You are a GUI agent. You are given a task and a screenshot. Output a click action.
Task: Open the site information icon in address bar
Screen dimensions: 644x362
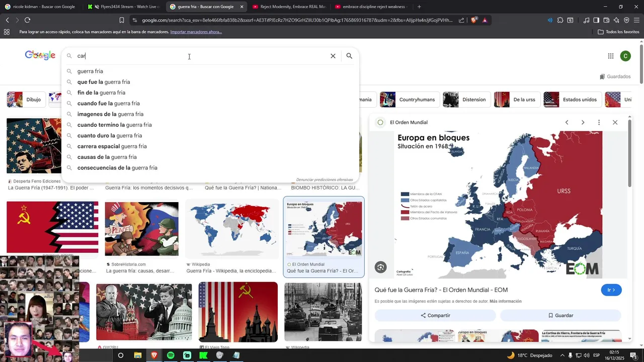[x=134, y=20]
